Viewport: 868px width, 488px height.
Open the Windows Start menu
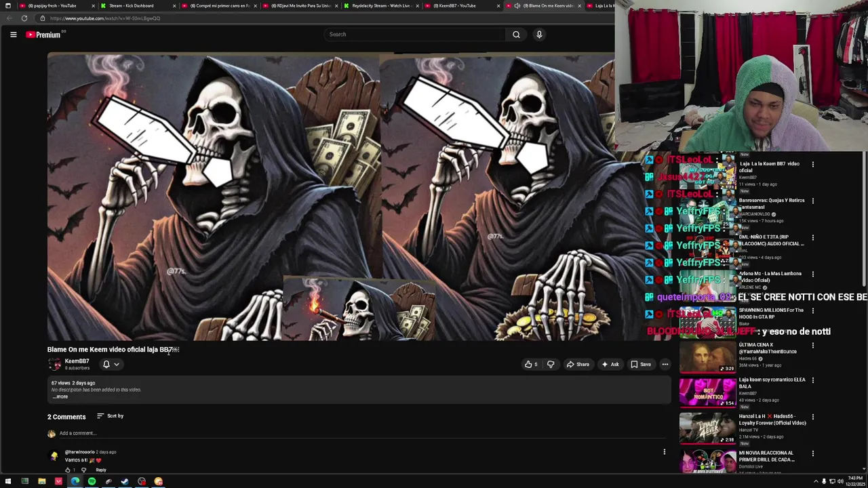tap(8, 482)
